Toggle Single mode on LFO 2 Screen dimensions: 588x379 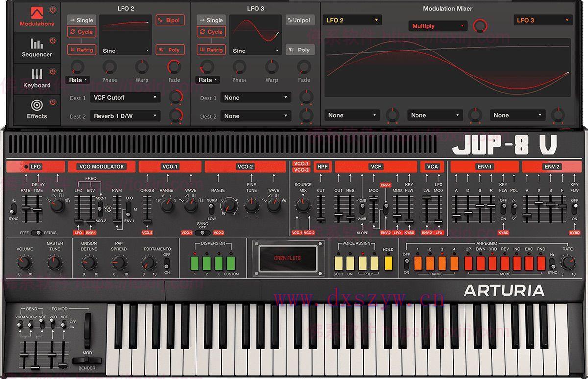coord(81,20)
